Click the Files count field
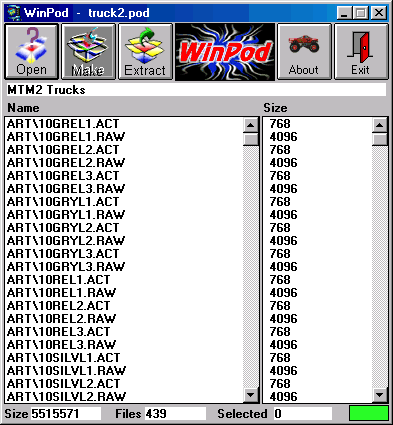This screenshot has width=393, height=425. tap(175, 414)
